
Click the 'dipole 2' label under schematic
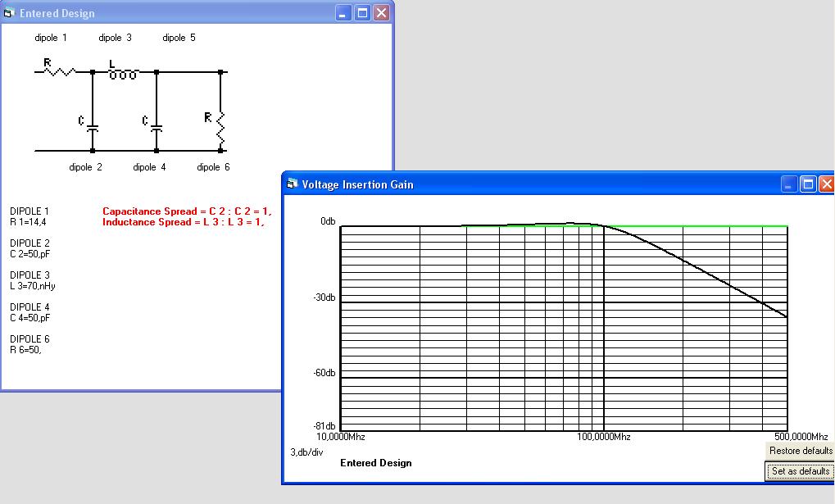(85, 166)
